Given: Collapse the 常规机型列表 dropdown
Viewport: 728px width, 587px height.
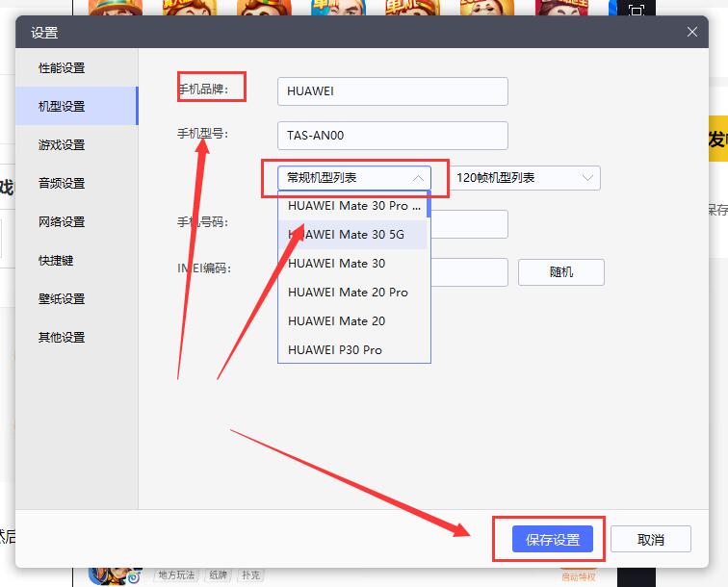Looking at the screenshot, I should coord(353,178).
